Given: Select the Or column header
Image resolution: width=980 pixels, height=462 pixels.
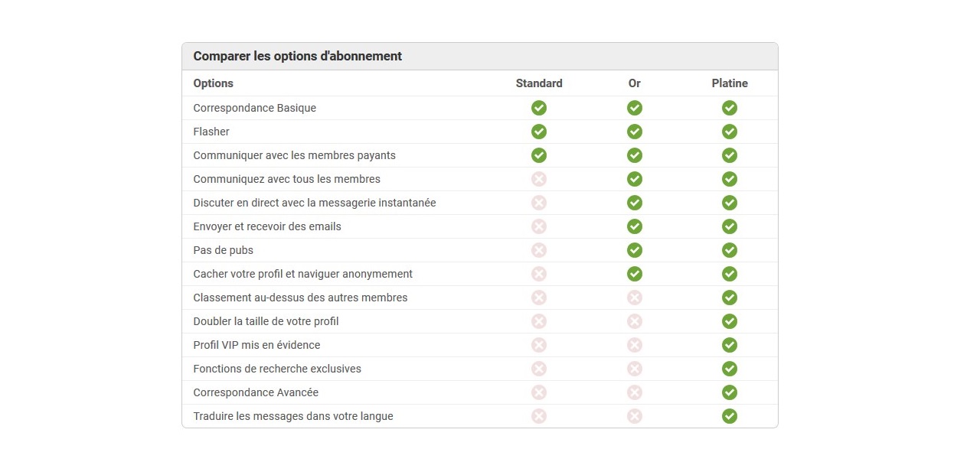Looking at the screenshot, I should pyautogui.click(x=634, y=83).
